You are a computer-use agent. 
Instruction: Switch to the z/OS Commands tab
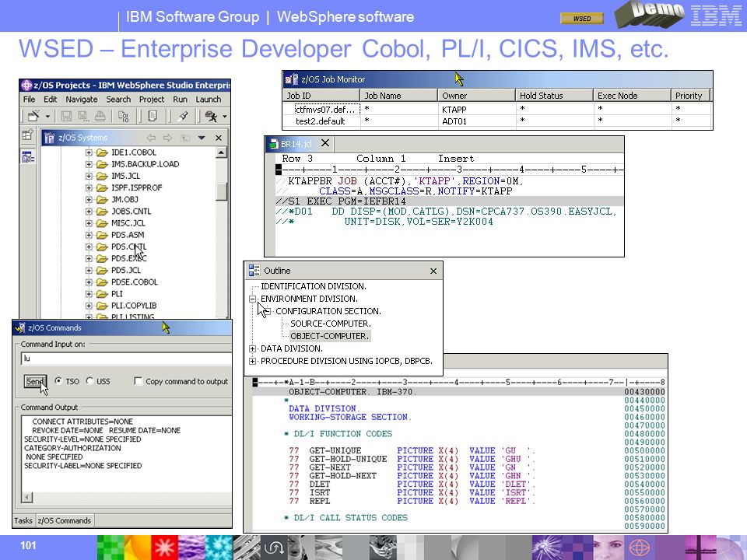pyautogui.click(x=65, y=520)
